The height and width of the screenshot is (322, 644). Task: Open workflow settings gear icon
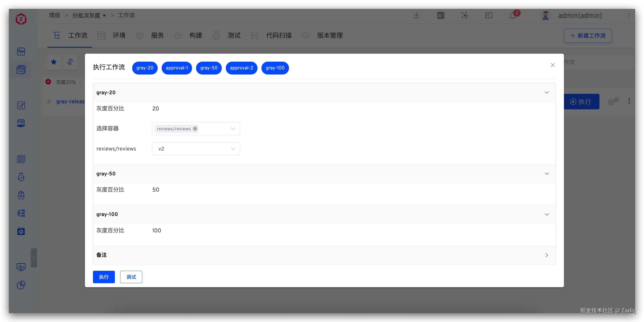pos(613,102)
